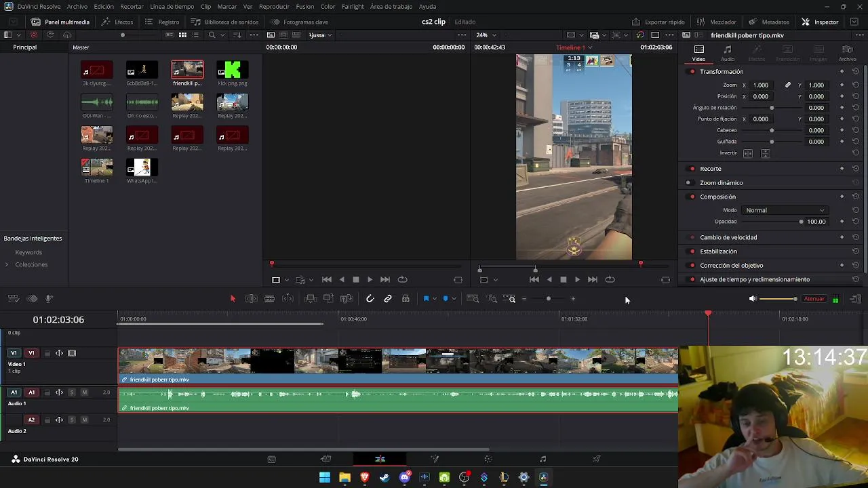Open the marker color dropdown arrow
The image size is (868, 488).
click(x=454, y=299)
